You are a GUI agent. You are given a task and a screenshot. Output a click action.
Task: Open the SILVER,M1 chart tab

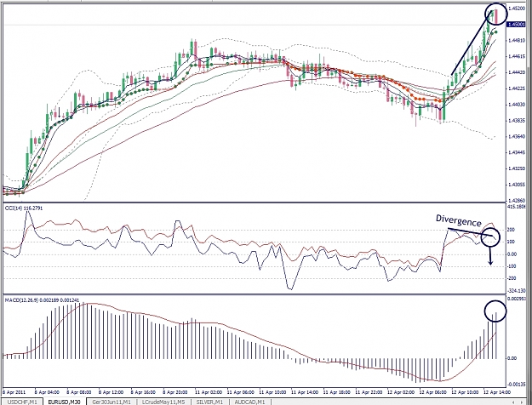click(x=209, y=402)
